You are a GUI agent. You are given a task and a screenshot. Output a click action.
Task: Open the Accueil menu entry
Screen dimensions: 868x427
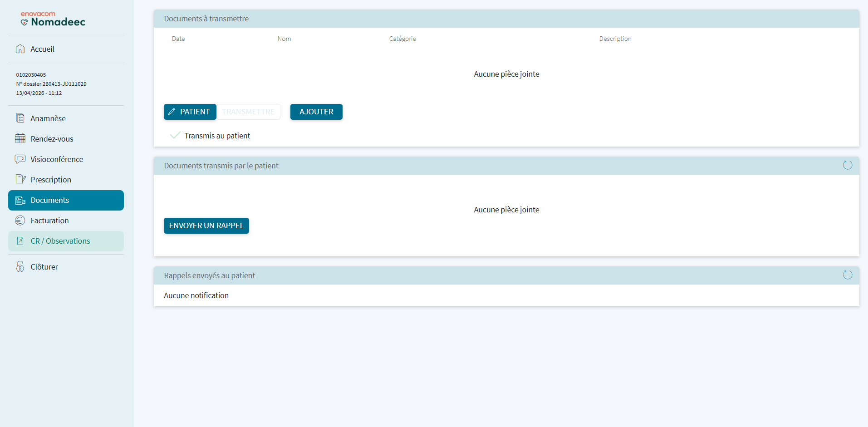[66, 49]
